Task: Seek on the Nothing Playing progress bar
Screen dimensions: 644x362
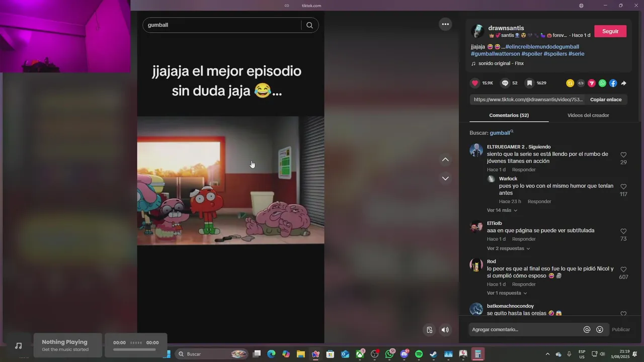Action: [x=134, y=349]
